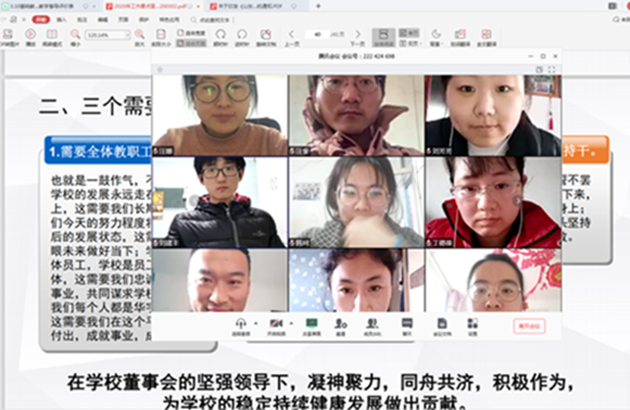Open the invite participants icon
The height and width of the screenshot is (410, 630).
click(x=341, y=323)
